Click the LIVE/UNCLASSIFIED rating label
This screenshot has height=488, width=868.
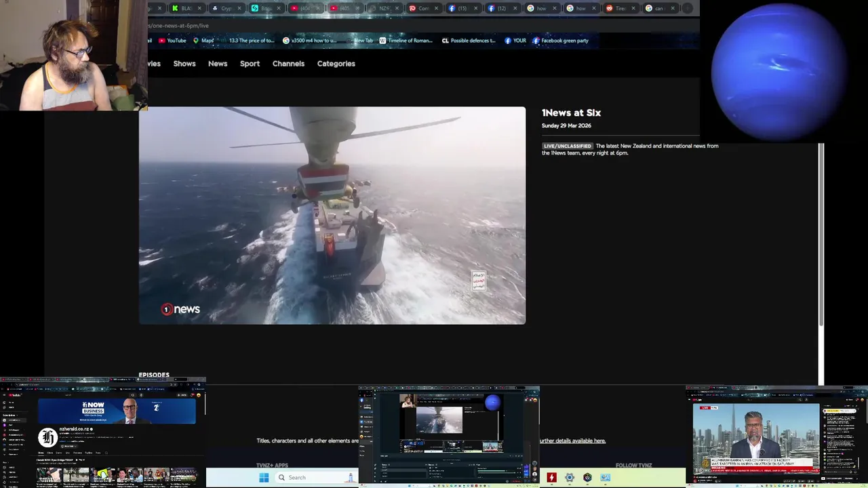pos(568,146)
